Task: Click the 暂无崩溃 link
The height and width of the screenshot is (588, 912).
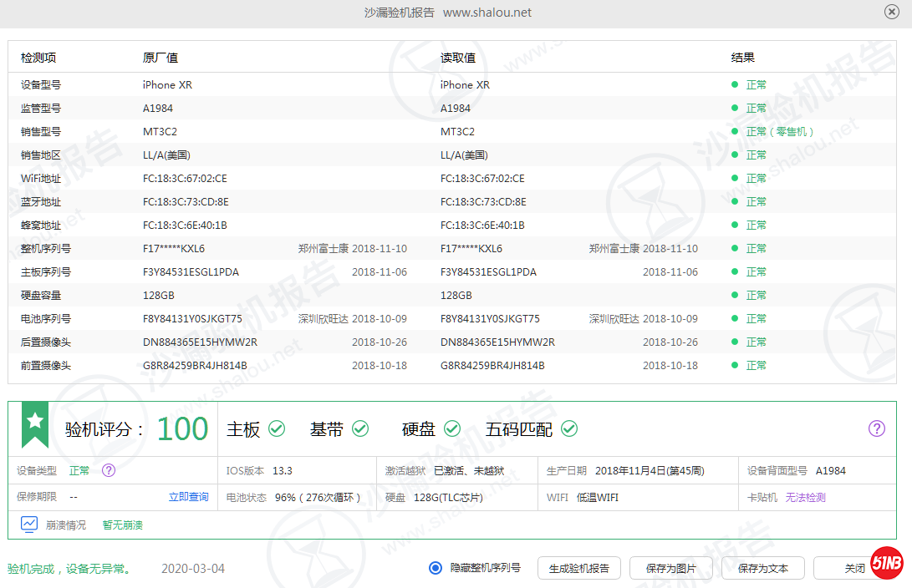Action: [121, 525]
